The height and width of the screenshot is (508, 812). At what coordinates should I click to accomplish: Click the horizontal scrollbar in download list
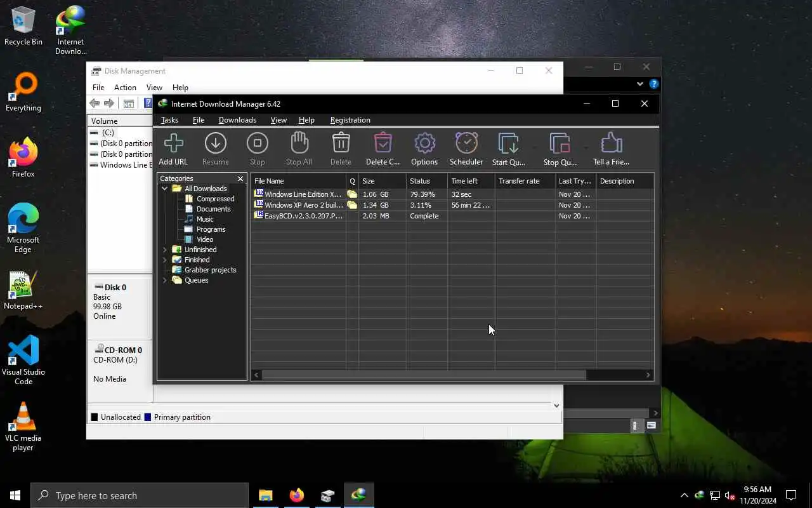(424, 375)
